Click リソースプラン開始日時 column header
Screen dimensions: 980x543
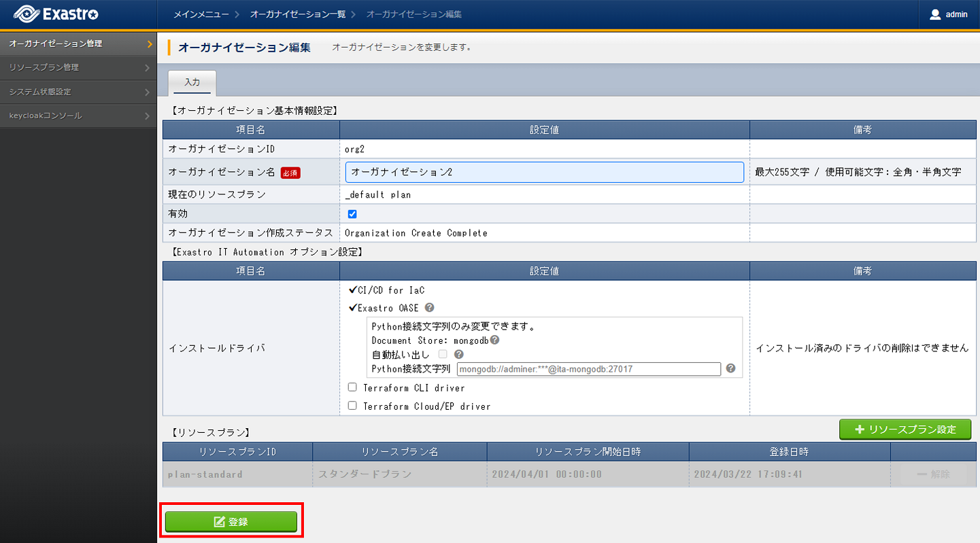click(588, 451)
